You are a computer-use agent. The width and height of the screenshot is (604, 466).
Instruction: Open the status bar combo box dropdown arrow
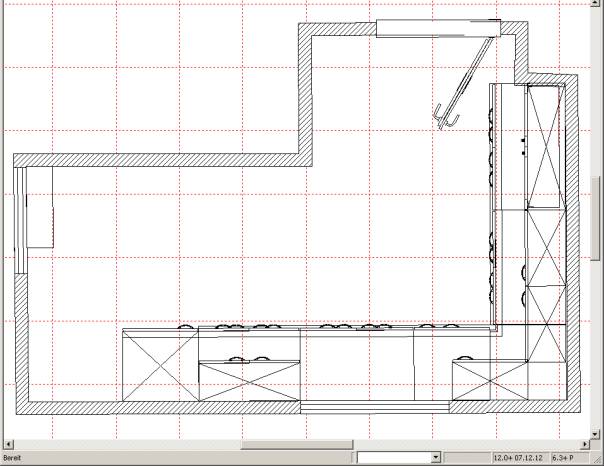click(435, 457)
